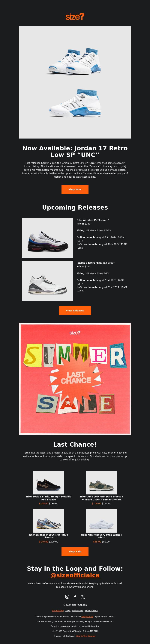Select the Nike Book 1 product image
The image size is (150, 644).
(48, 482)
